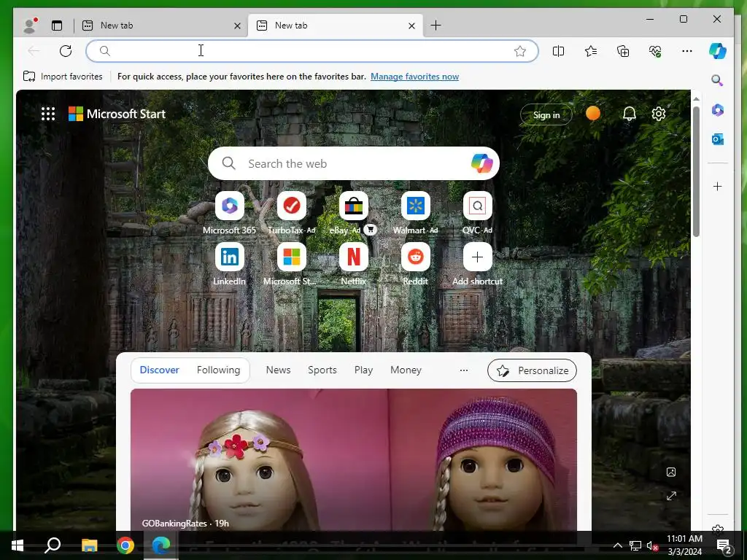Viewport: 747px width, 560px height.
Task: Select the Discover feed tab
Action: 159,370
